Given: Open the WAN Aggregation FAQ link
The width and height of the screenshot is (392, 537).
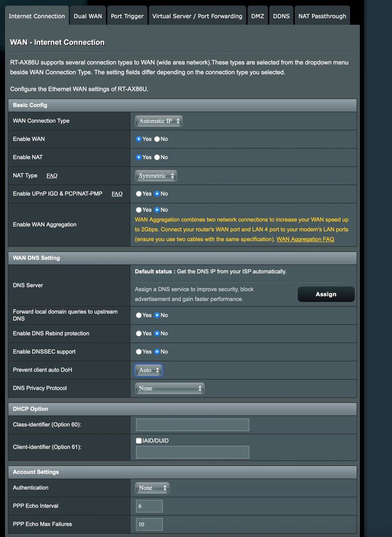Looking at the screenshot, I should 305,239.
